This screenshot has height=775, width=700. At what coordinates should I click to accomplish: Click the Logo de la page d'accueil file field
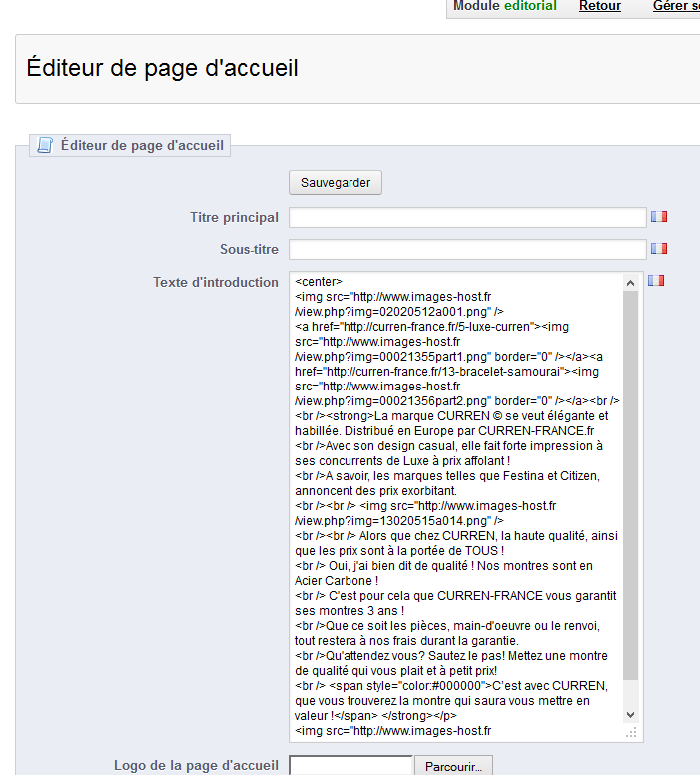click(x=350, y=766)
